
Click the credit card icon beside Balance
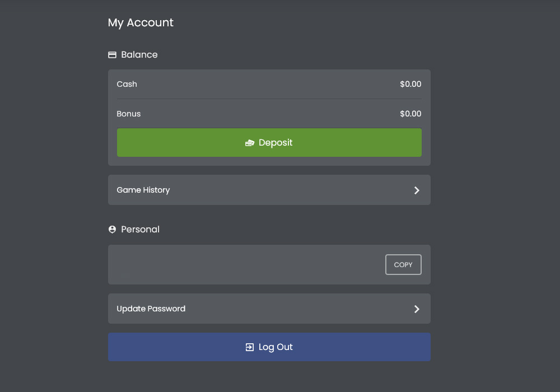tap(112, 55)
